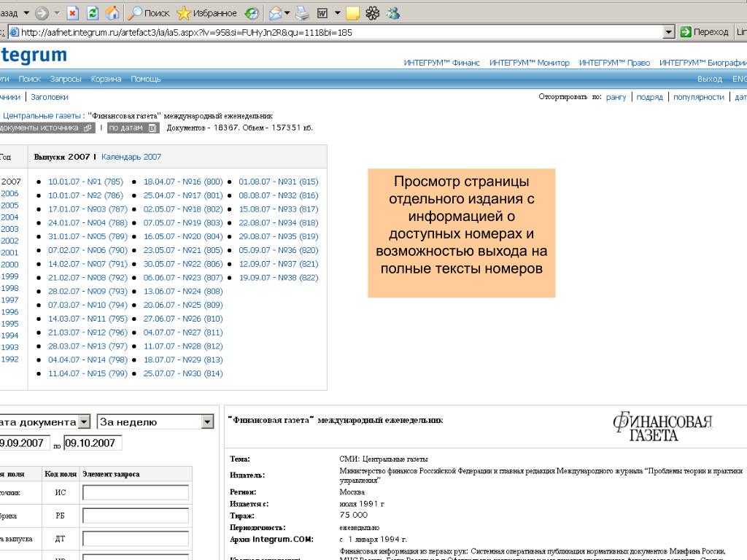
Task: Open Помощь menu item
Action: coord(146,79)
